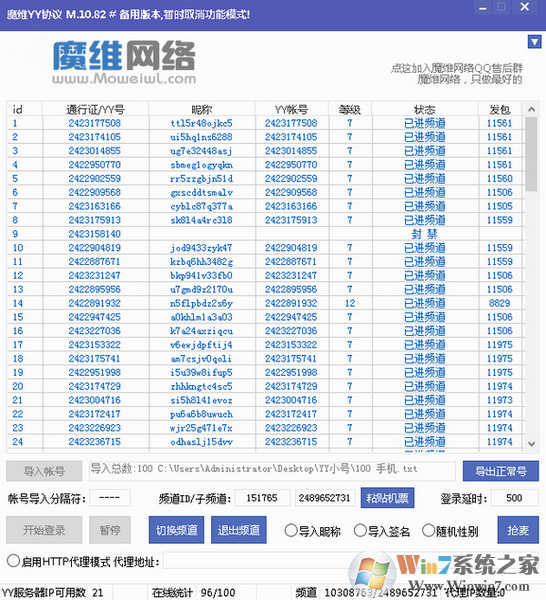This screenshot has height=600, width=546.
Task: Select passport cell 2423014855
Action: coord(95,151)
